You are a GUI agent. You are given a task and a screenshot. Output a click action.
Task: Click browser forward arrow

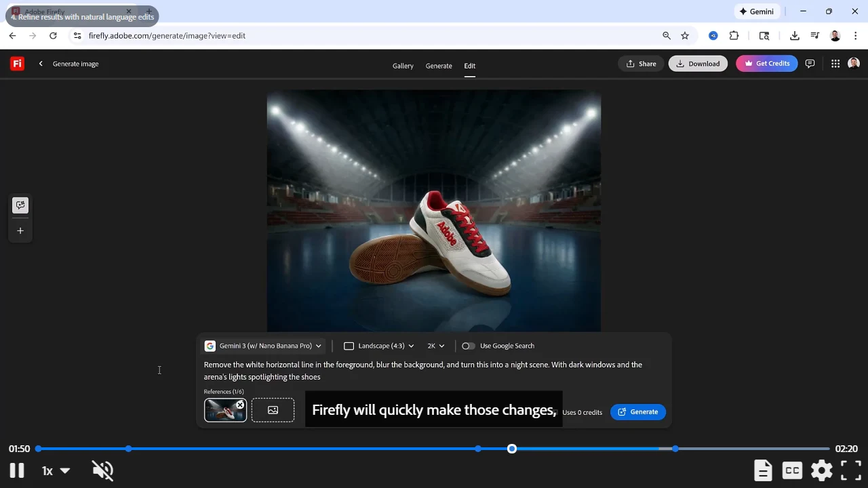click(33, 36)
